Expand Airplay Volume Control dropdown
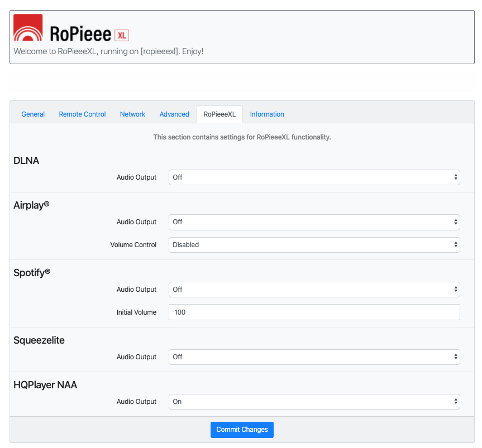482x448 pixels. (314, 245)
